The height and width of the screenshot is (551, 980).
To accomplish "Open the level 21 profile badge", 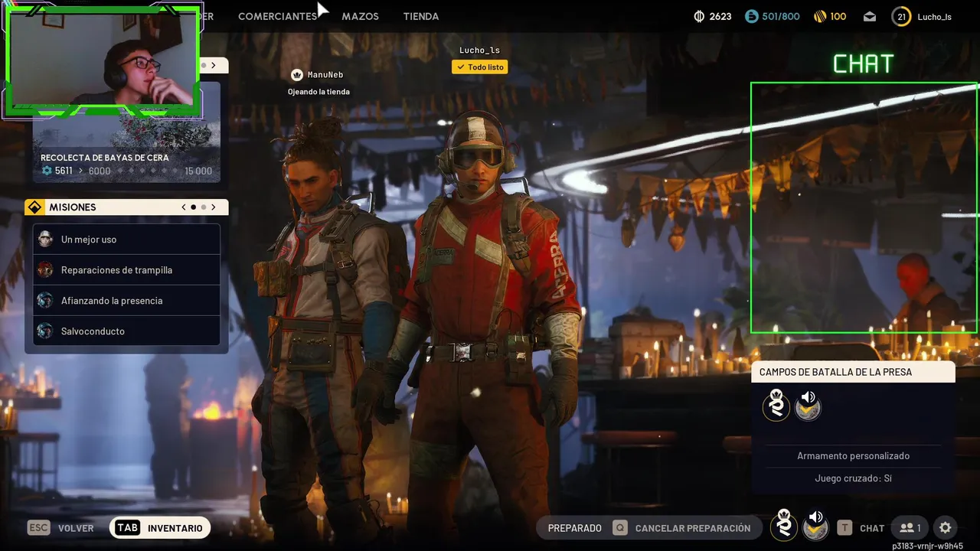I will tap(901, 17).
